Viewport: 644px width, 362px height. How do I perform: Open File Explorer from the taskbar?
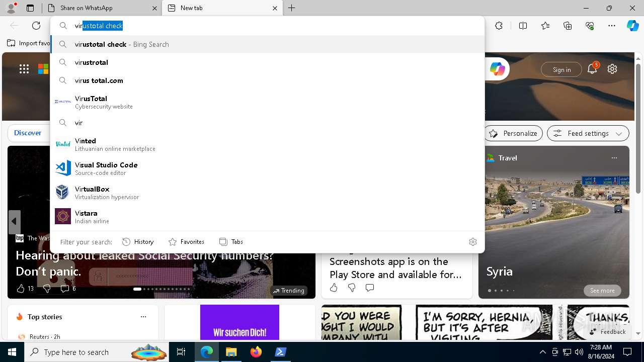[231, 352]
